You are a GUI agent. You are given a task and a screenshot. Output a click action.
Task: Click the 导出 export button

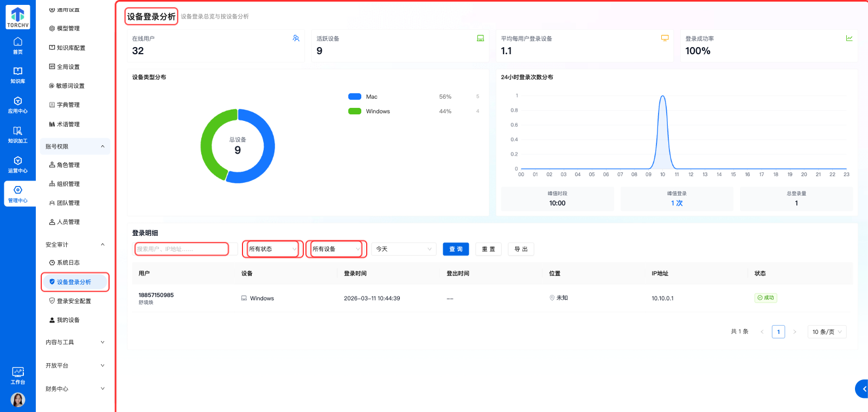click(x=521, y=249)
